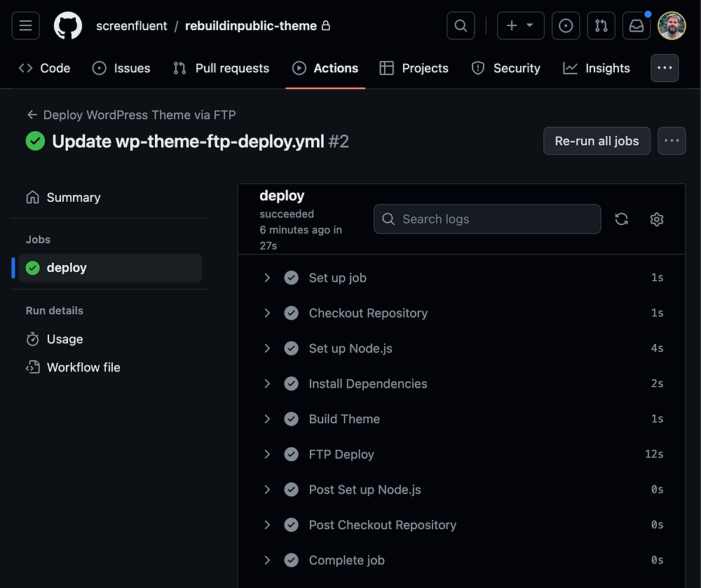The height and width of the screenshot is (588, 701).
Task: Switch to the Projects tab
Action: pyautogui.click(x=414, y=68)
